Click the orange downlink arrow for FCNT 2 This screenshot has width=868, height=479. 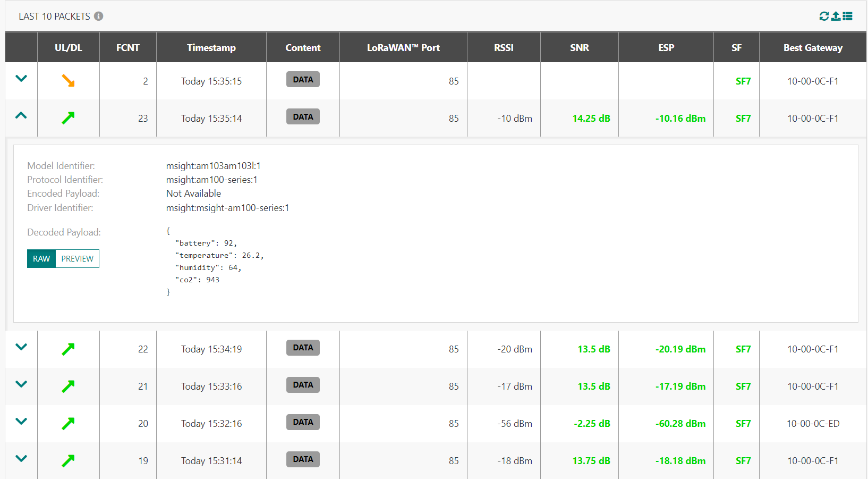point(68,81)
